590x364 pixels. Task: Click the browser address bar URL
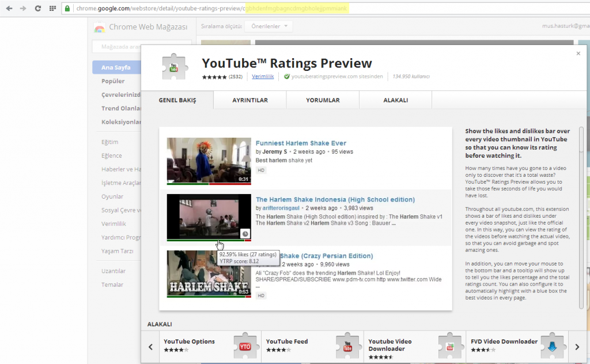pyautogui.click(x=211, y=8)
